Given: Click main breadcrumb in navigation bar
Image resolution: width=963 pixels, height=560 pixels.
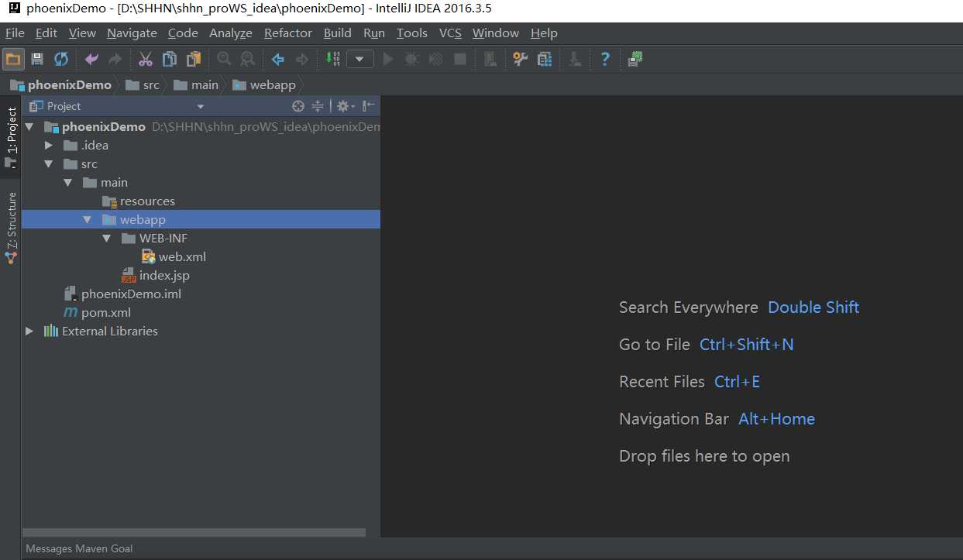Looking at the screenshot, I should 197,85.
